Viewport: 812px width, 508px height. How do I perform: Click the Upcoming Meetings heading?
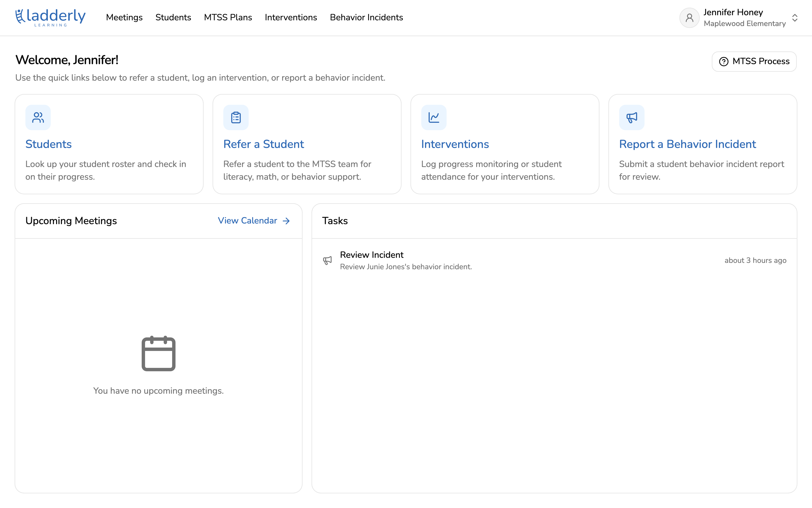71,221
